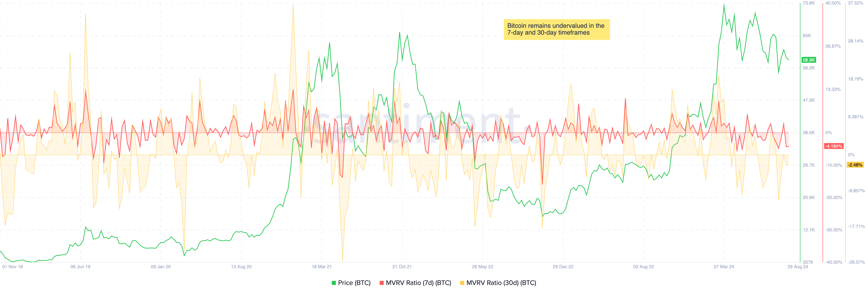Click the -40.00% axis label
This screenshot has height=294, width=868.
click(x=834, y=262)
